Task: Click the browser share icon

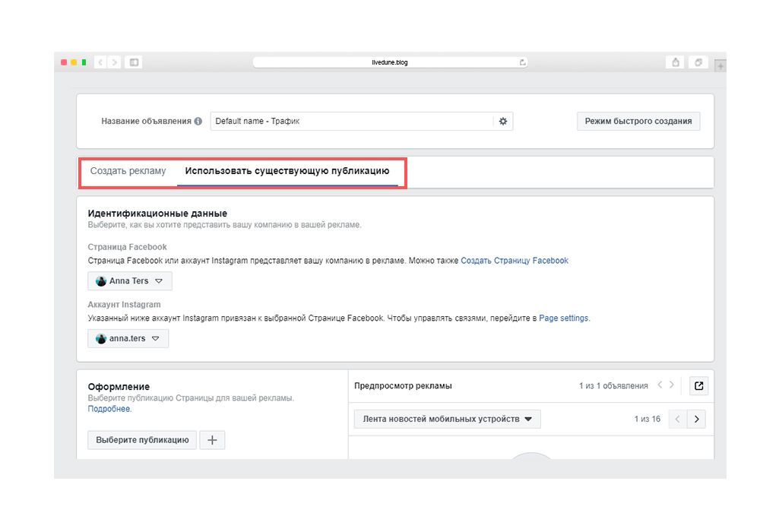Action: click(x=675, y=62)
